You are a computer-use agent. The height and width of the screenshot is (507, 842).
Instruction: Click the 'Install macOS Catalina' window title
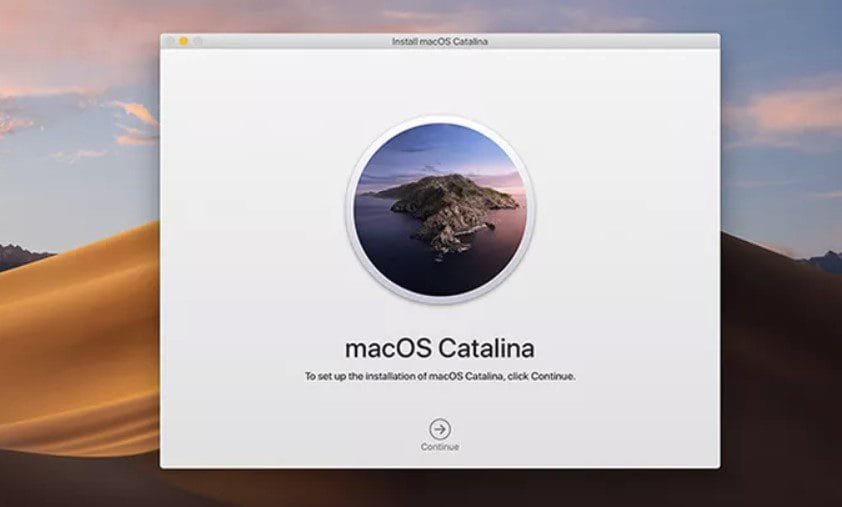coord(440,41)
